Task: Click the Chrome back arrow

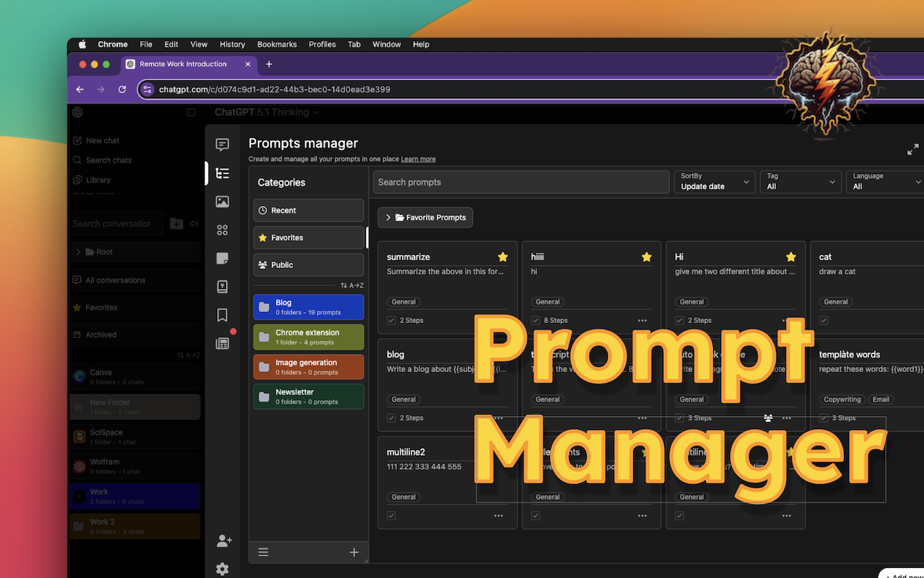Action: 79,90
